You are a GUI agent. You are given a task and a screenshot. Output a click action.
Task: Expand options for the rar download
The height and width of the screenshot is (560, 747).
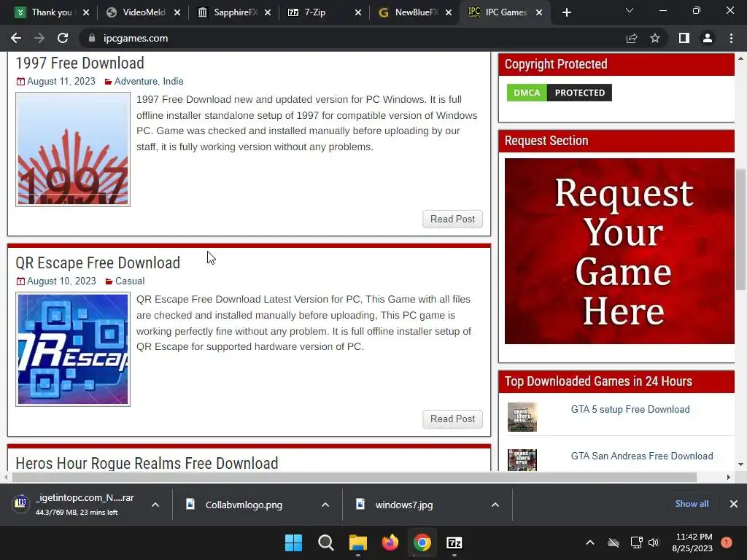pos(155,505)
